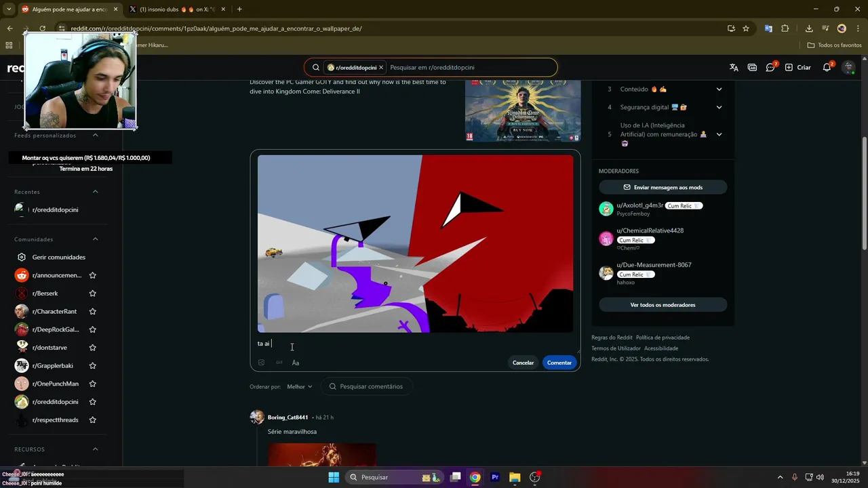Open the Google Translate extension icon
This screenshot has width=868, height=488.
click(x=768, y=28)
